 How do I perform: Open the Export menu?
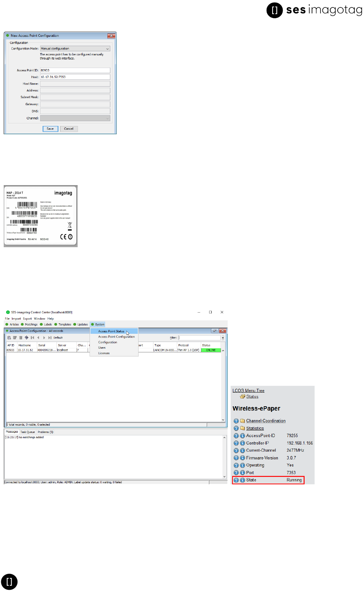(27, 319)
